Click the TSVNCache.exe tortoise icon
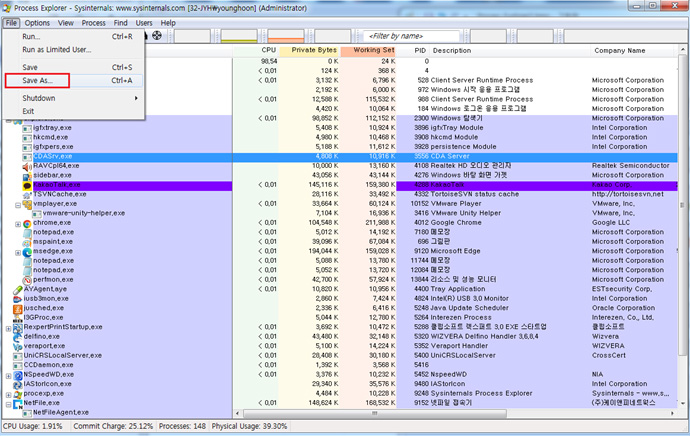Image resolution: width=690 pixels, height=436 pixels. pos(27,195)
